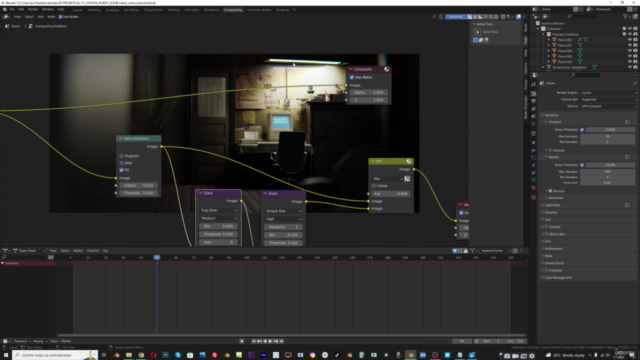The width and height of the screenshot is (640, 360).
Task: Switch to the Geometry Nodes workspace tab
Action: coord(259,10)
